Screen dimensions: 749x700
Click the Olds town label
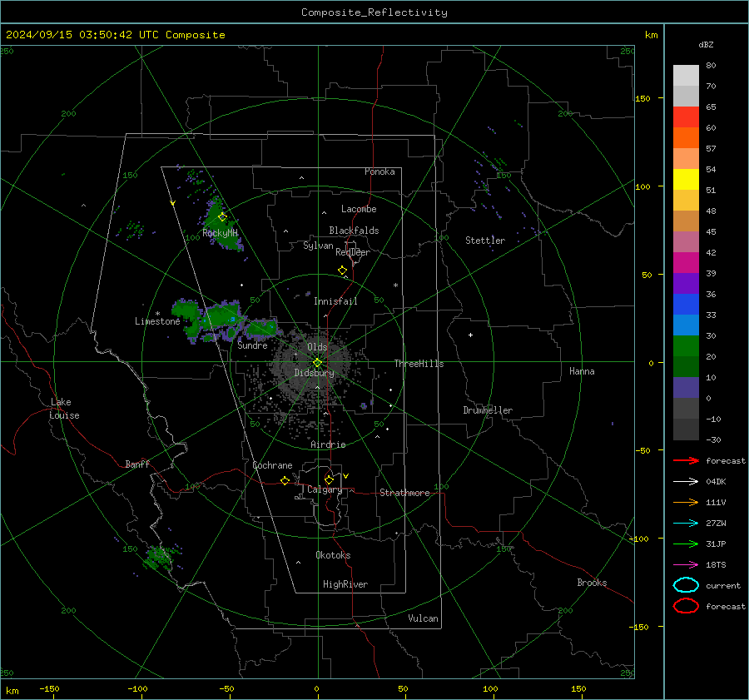click(317, 347)
